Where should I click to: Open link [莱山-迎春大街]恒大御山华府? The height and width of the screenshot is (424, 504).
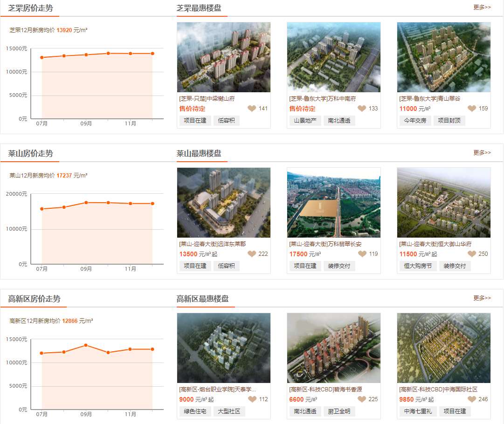tap(435, 244)
